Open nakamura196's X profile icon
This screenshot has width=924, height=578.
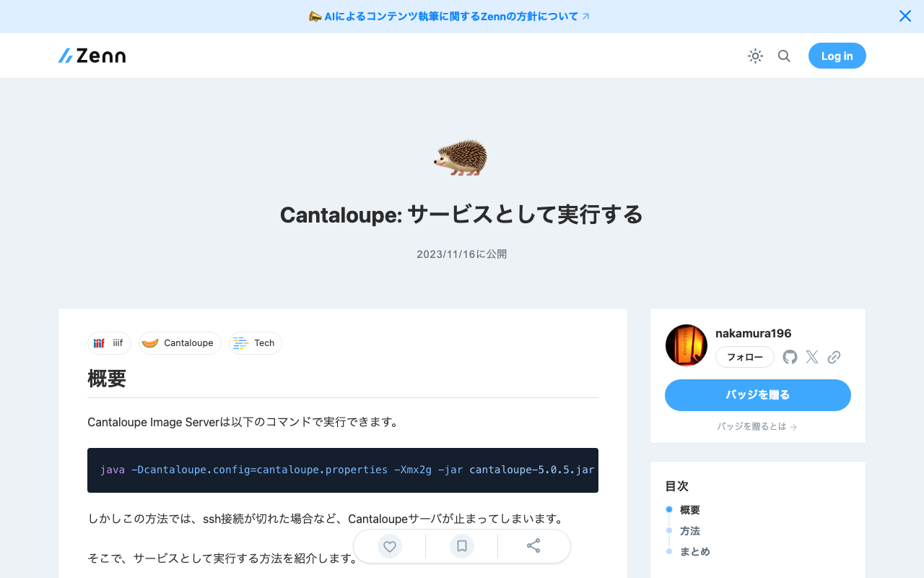tap(811, 357)
